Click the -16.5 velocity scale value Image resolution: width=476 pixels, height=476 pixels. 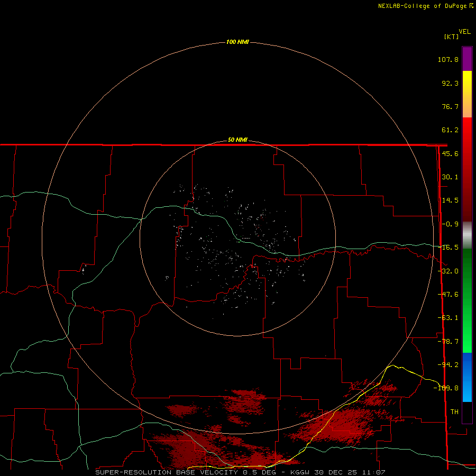448,248
